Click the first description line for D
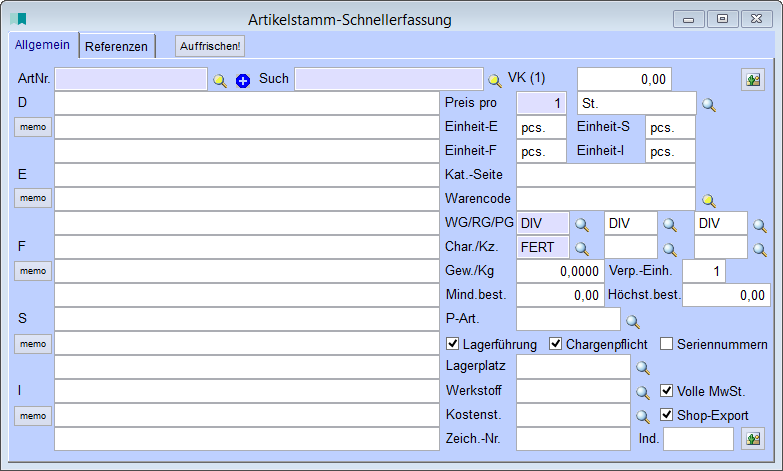This screenshot has width=783, height=471. pyautogui.click(x=247, y=103)
